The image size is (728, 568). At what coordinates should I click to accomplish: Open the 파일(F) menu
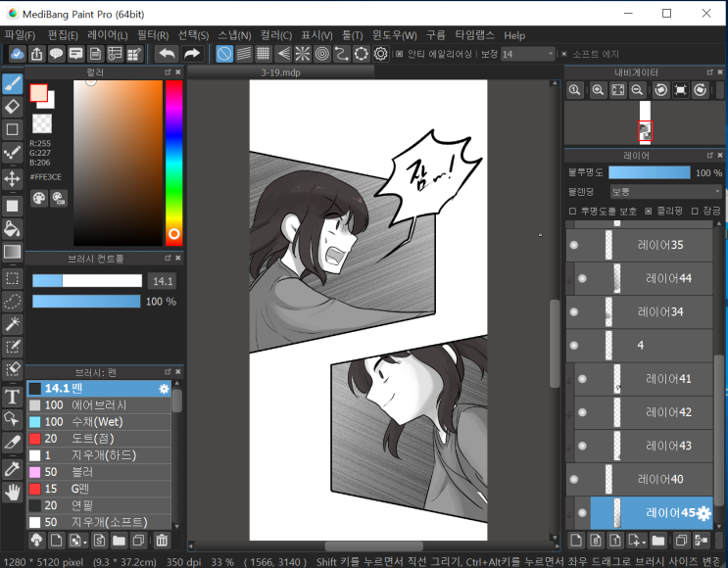click(20, 35)
